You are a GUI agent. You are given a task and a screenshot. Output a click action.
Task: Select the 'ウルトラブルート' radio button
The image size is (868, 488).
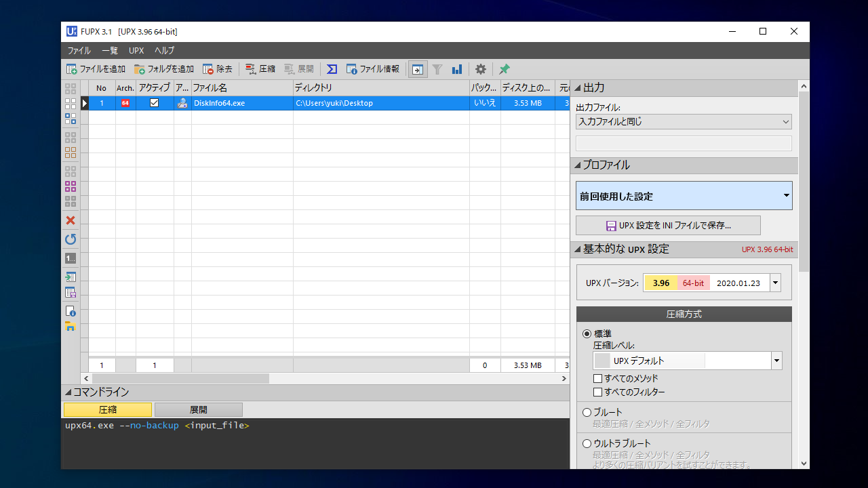[x=587, y=443]
